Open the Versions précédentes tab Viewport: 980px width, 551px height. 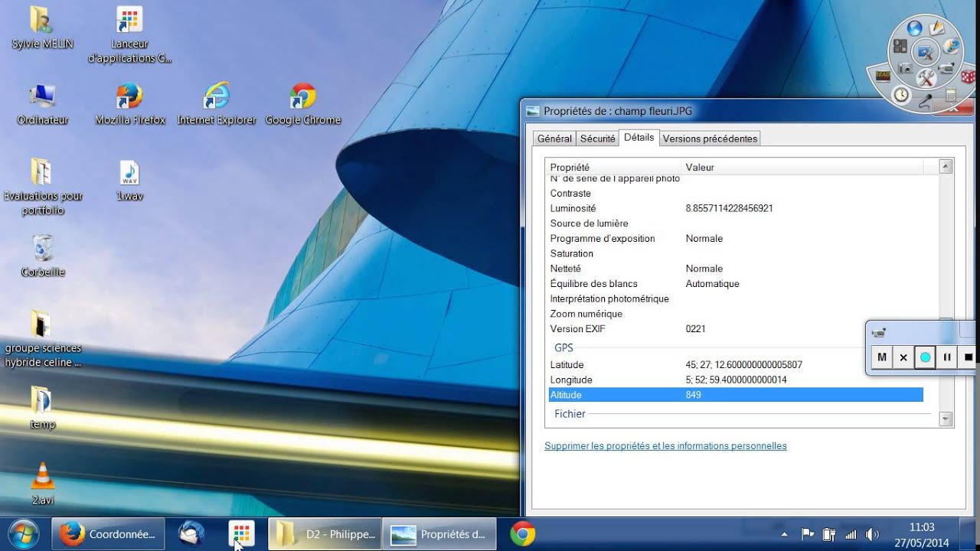(710, 139)
